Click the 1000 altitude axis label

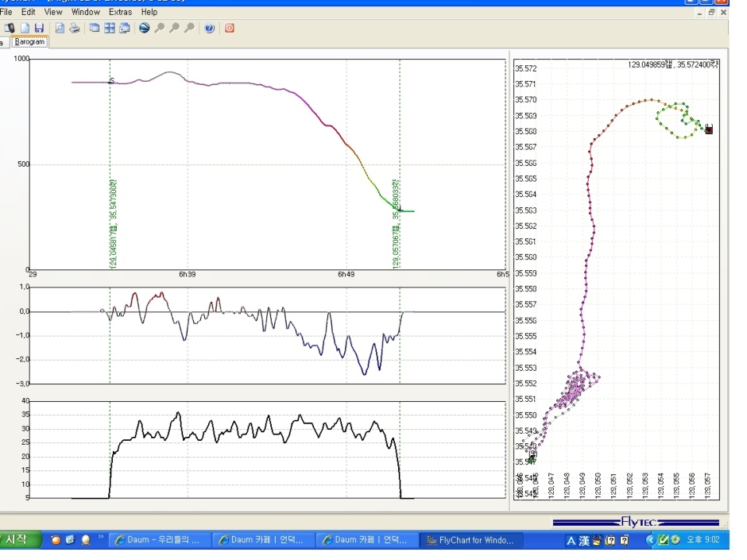[x=21, y=59]
